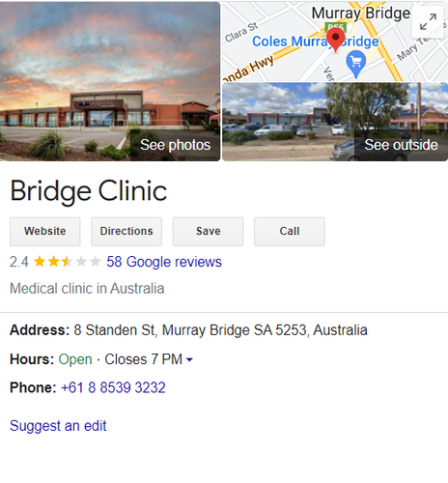Click the Closes 7 PM hours text
Image resolution: width=448 pixels, height=483 pixels.
coord(144,359)
